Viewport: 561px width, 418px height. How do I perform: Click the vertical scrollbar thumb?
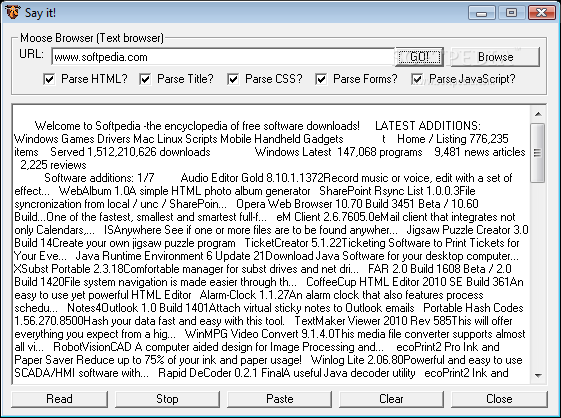click(538, 153)
